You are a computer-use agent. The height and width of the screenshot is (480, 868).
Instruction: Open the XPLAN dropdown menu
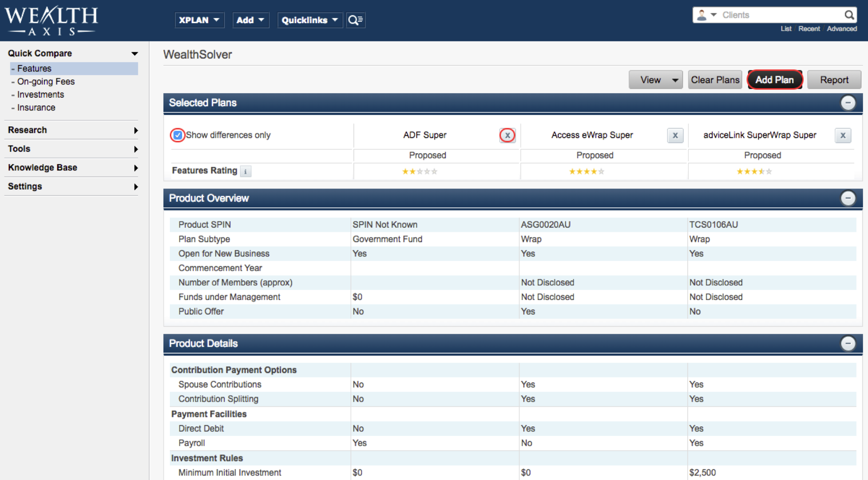(x=199, y=20)
